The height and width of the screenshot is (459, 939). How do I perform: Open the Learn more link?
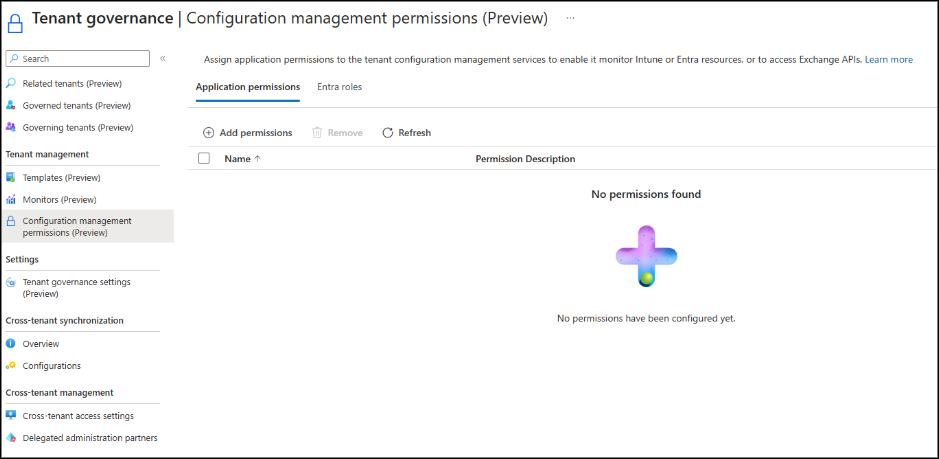(x=888, y=60)
